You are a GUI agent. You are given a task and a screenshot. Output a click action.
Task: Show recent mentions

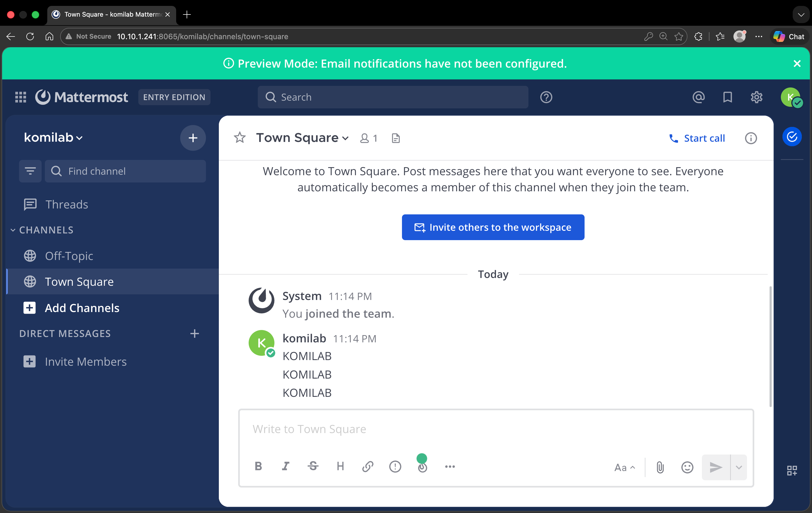coord(698,97)
